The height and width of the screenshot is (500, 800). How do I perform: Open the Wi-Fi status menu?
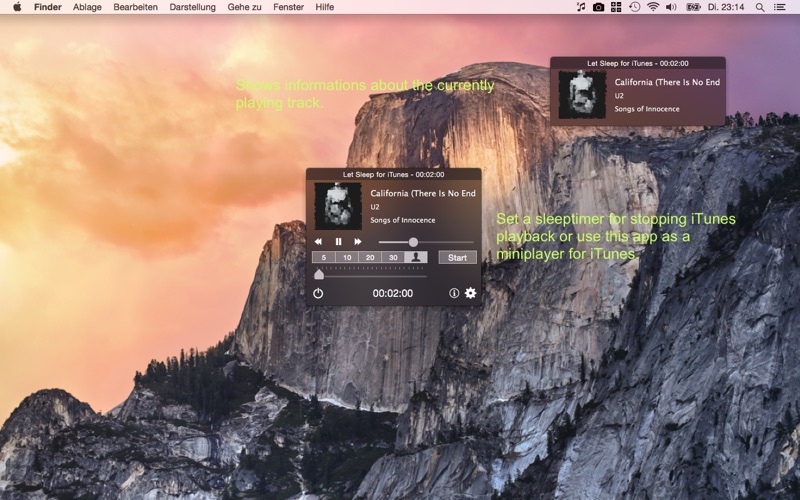[653, 7]
